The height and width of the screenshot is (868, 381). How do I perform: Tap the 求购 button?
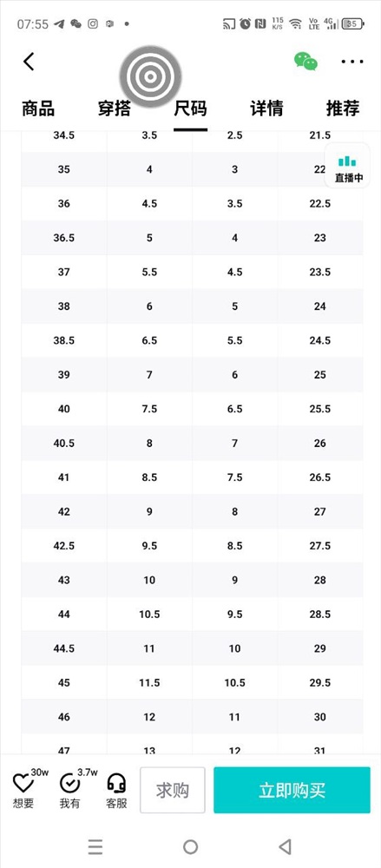pyautogui.click(x=172, y=790)
